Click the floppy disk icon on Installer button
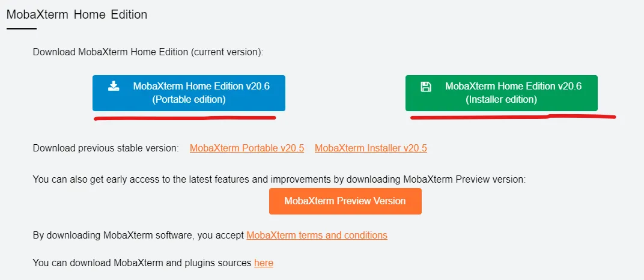Screen dimensions: 644x280 click(x=426, y=86)
